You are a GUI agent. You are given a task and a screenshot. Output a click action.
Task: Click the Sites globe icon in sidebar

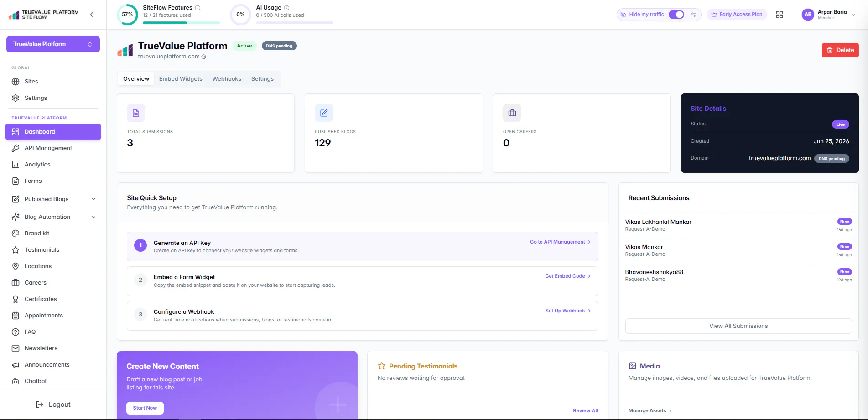(16, 82)
